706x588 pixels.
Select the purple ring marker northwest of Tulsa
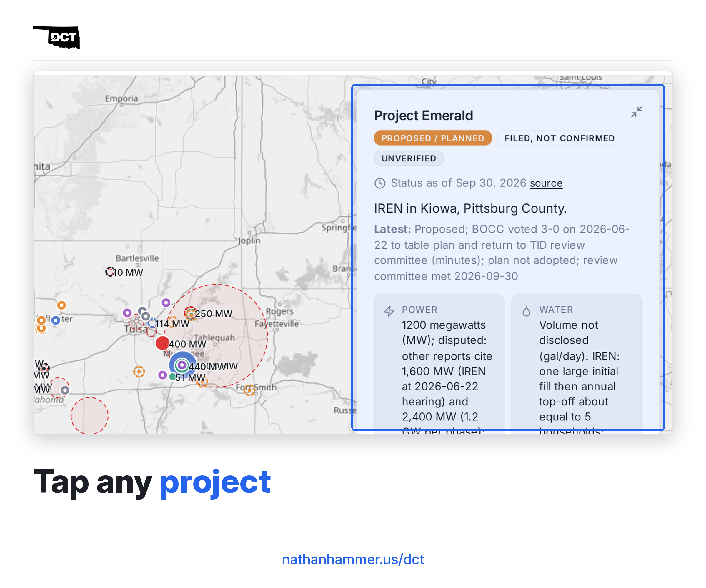point(127,313)
